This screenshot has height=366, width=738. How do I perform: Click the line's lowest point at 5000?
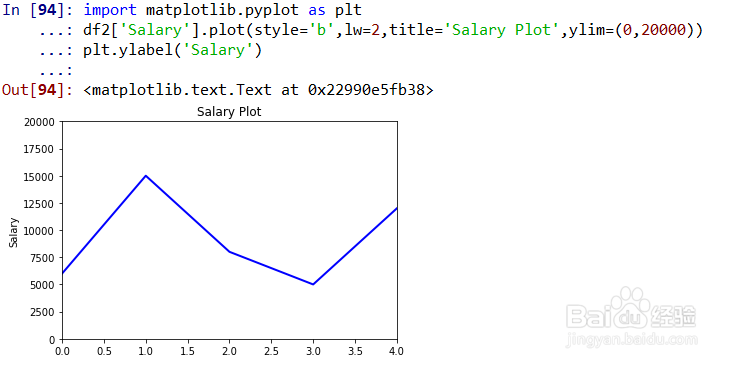[x=313, y=284]
